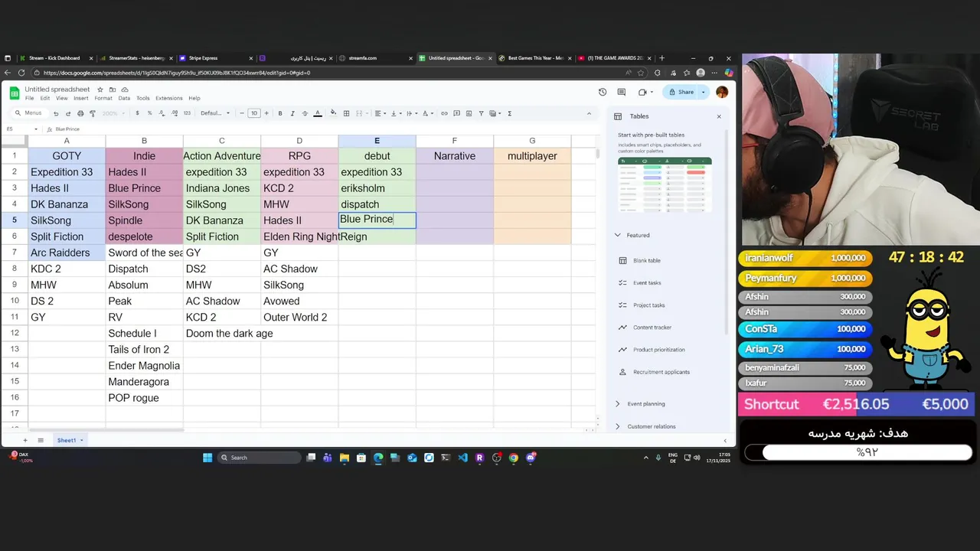This screenshot has width=980, height=551.
Task: Click the create filter icon
Action: tap(482, 113)
